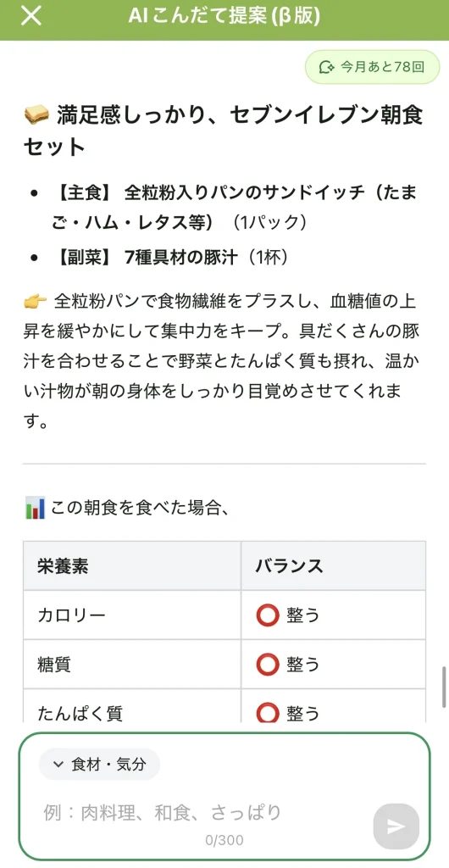Expand the 食材・気分 dropdown

pyautogui.click(x=99, y=765)
